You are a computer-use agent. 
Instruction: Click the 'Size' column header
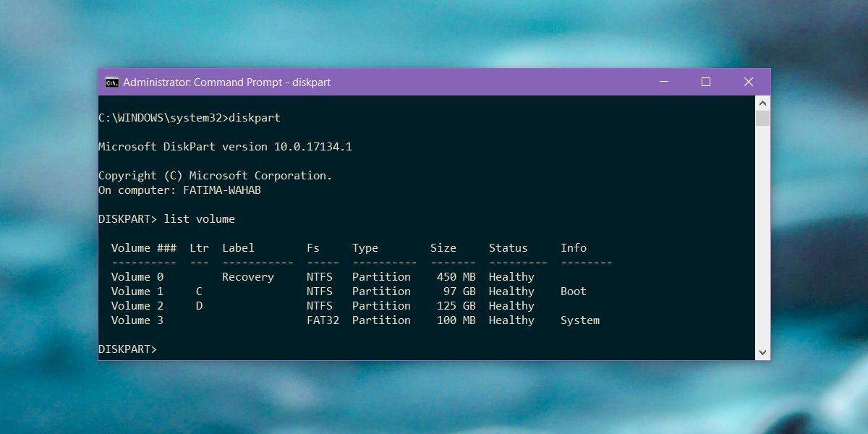tap(443, 248)
